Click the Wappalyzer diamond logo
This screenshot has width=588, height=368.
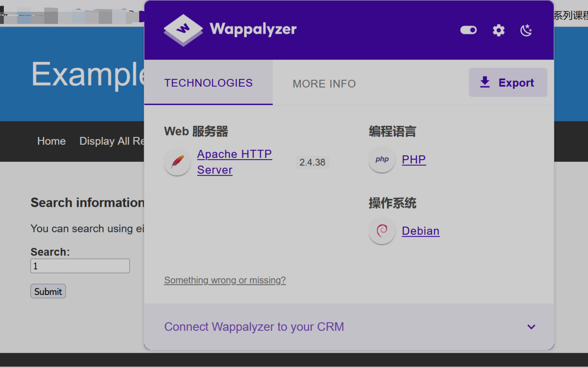[183, 30]
